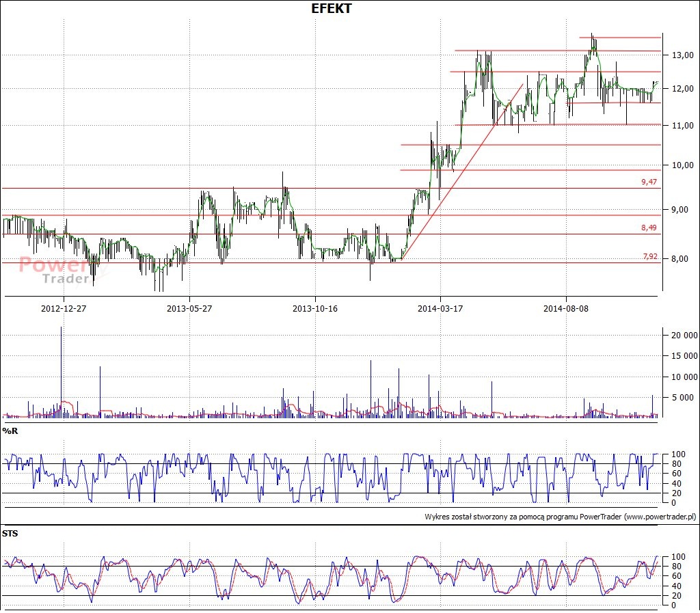
Task: Click the 8,00 price axis label
Action: 680,259
